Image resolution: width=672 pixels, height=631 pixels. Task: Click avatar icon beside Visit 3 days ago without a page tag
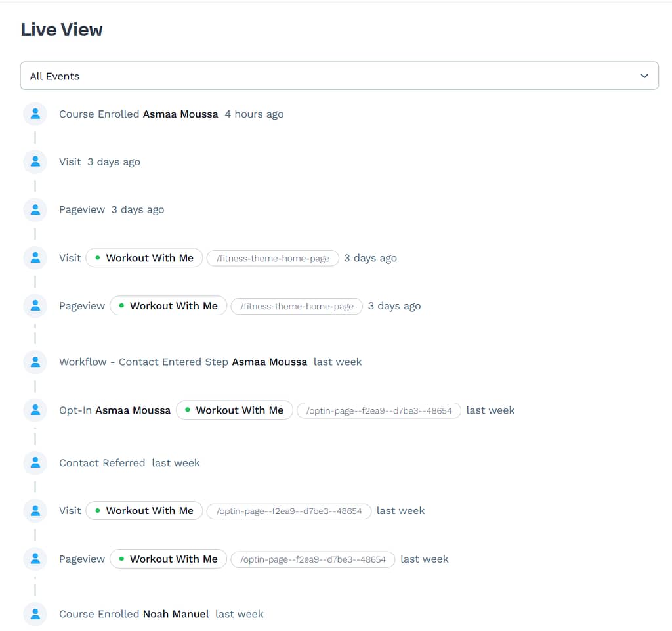coord(35,162)
